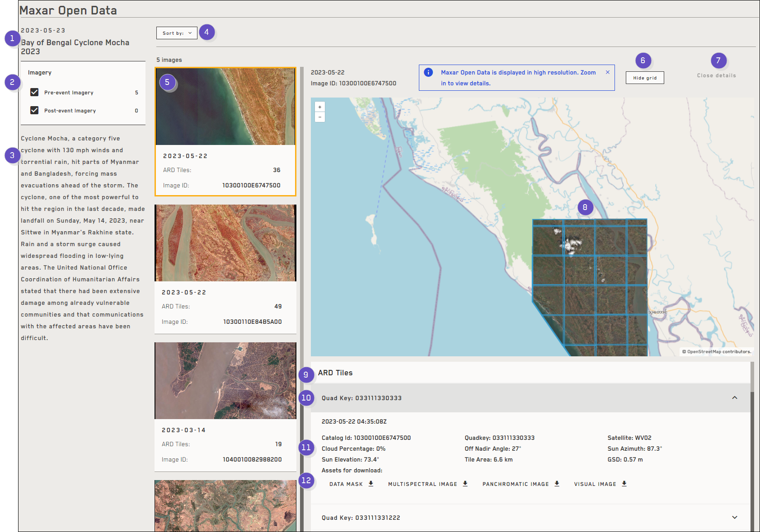Click the Cloud Percentage: 0% text
This screenshot has width=760, height=532.
(353, 448)
